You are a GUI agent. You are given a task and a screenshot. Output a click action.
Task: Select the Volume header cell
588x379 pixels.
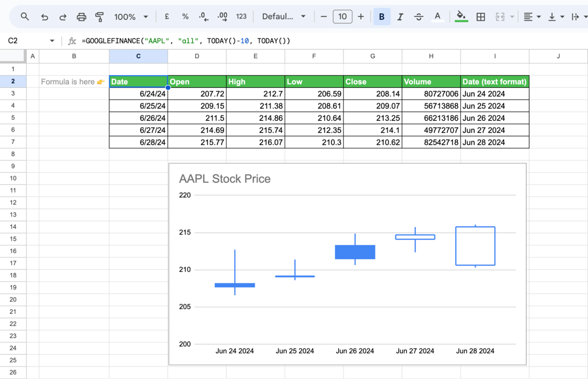click(x=431, y=81)
